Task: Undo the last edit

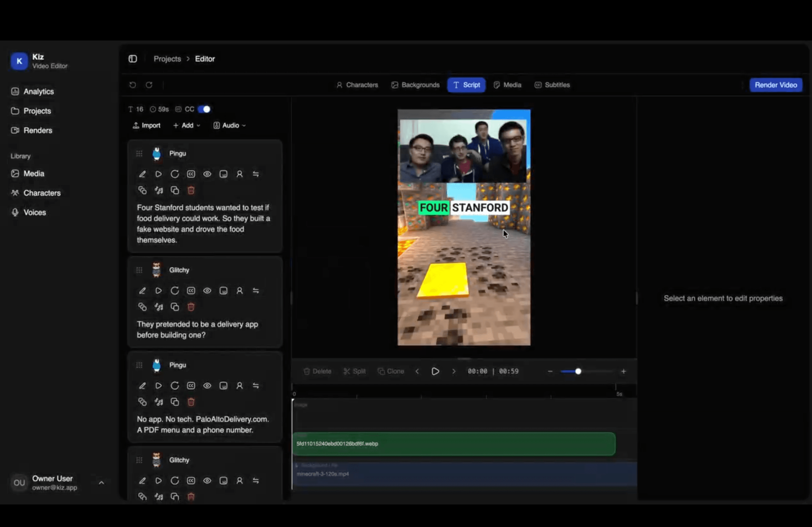Action: coord(133,85)
